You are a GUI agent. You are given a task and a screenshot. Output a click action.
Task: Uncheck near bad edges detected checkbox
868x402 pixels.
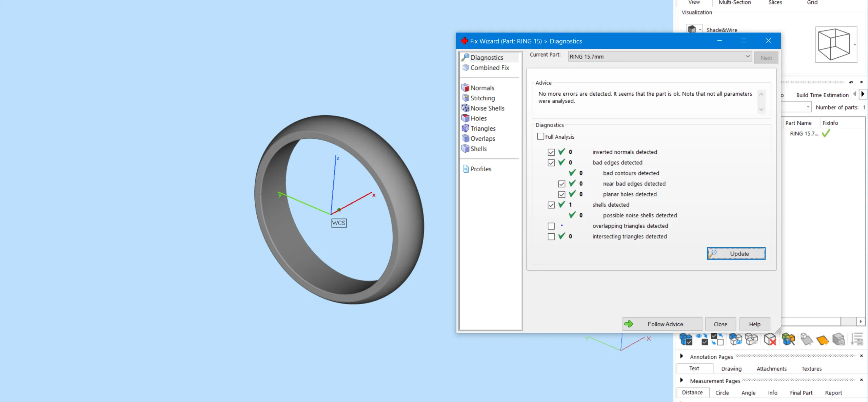point(561,184)
